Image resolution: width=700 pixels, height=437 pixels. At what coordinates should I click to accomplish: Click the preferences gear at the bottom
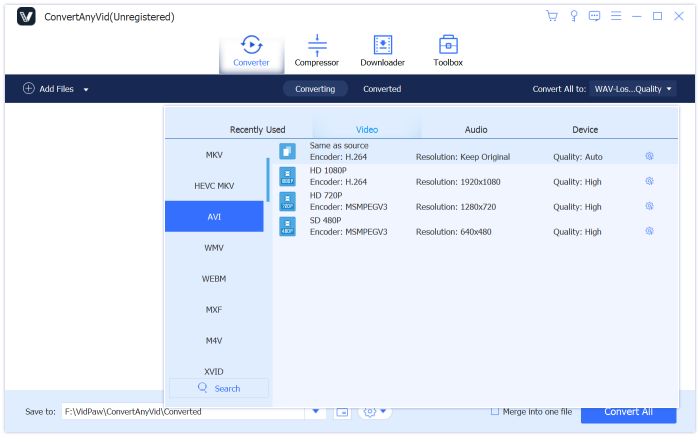pos(370,412)
